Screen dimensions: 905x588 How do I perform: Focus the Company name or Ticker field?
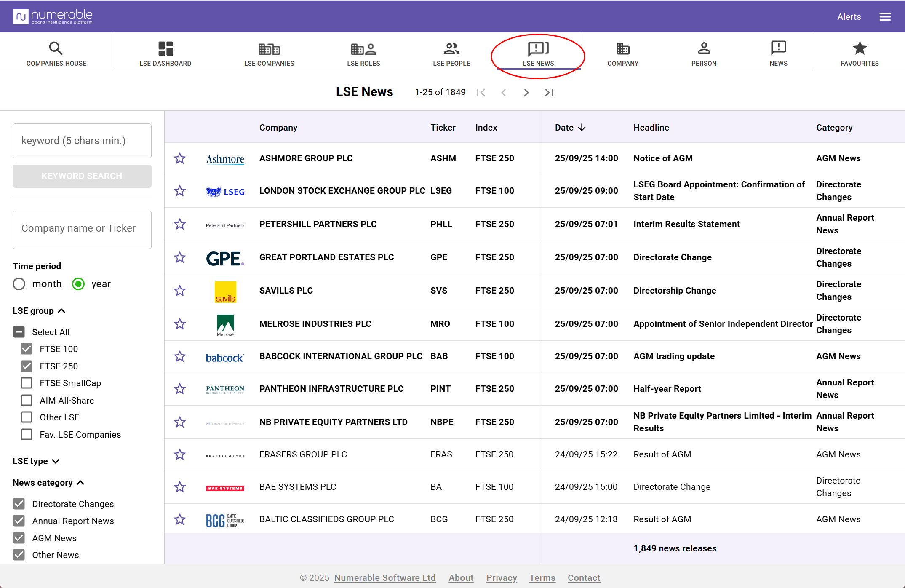click(82, 229)
